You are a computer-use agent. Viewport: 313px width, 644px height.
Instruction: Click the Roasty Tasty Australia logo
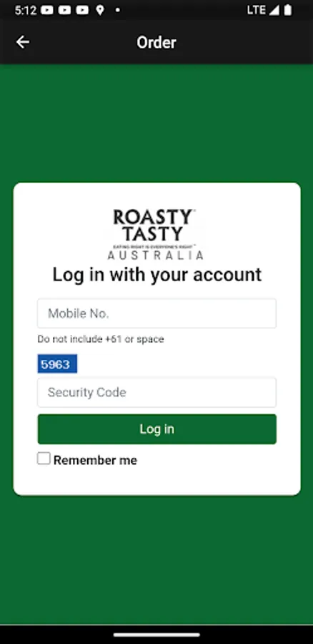click(x=156, y=234)
